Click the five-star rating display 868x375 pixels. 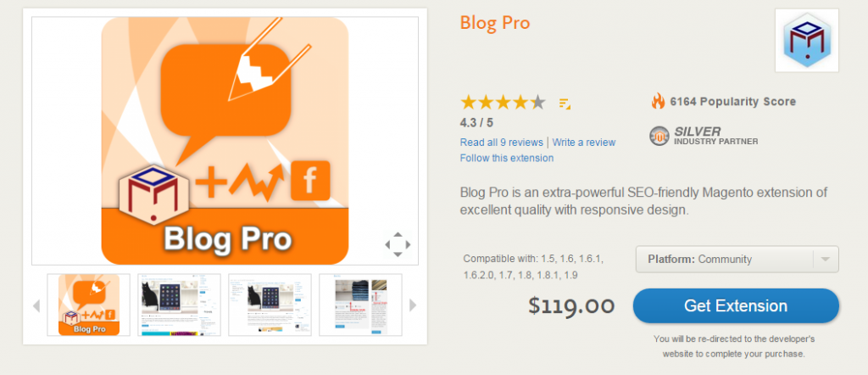pos(504,103)
